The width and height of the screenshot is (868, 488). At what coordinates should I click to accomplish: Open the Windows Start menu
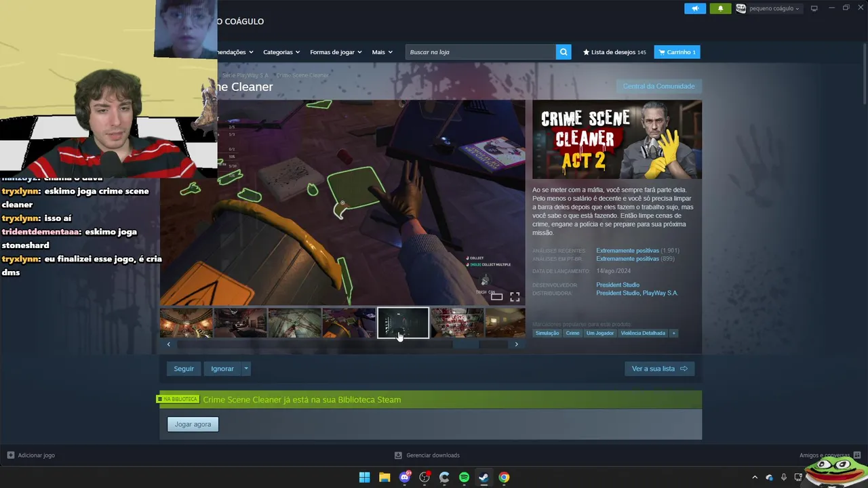[x=364, y=477]
